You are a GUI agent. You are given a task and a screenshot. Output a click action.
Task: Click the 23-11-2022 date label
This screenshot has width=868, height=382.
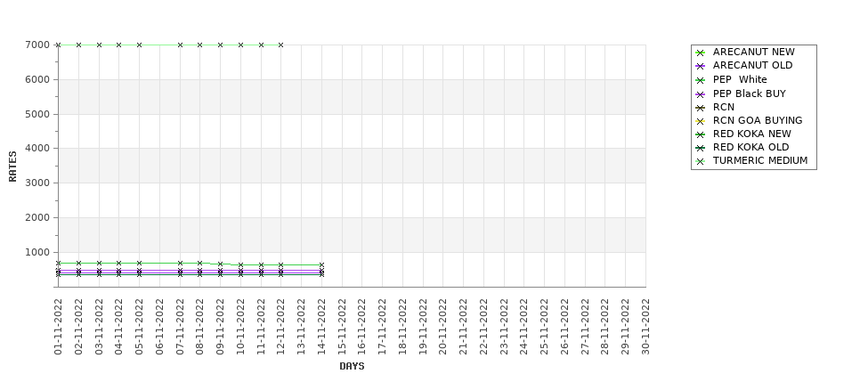point(504,327)
